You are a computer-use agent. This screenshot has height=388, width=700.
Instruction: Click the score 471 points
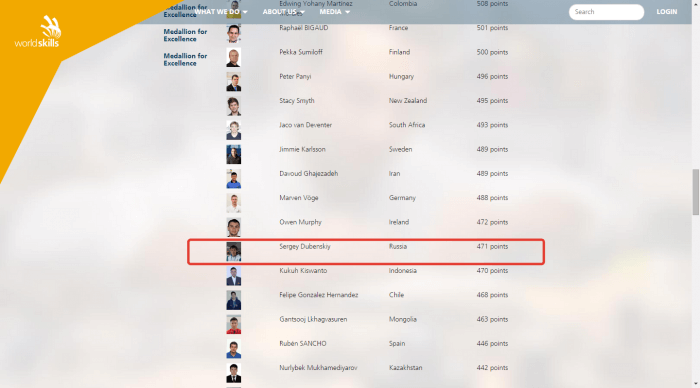click(492, 246)
